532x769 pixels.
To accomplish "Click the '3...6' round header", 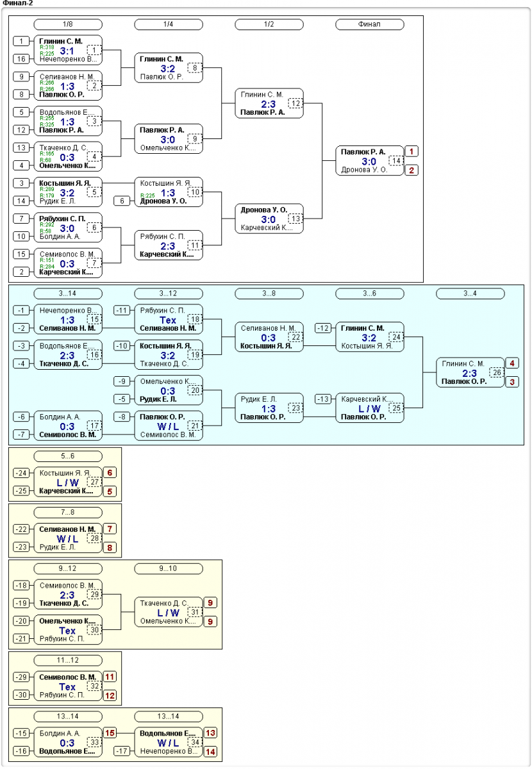I will [x=370, y=294].
